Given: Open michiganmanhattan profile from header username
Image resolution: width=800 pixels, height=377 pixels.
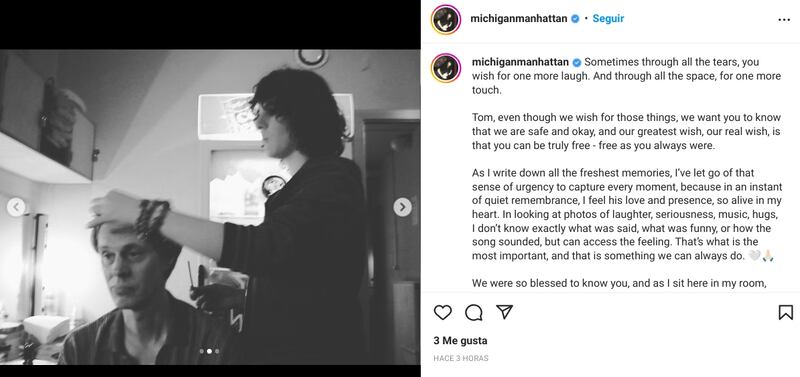Looking at the screenshot, I should pyautogui.click(x=519, y=18).
